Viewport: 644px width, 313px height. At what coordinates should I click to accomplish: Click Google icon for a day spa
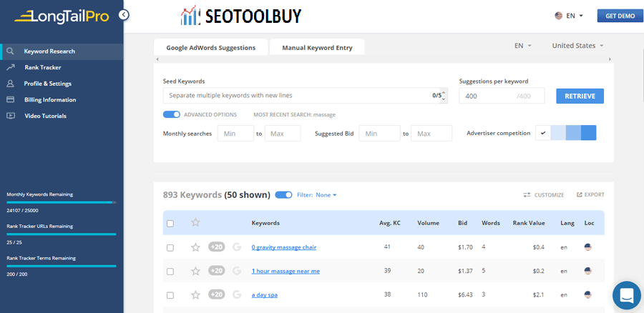237,294
